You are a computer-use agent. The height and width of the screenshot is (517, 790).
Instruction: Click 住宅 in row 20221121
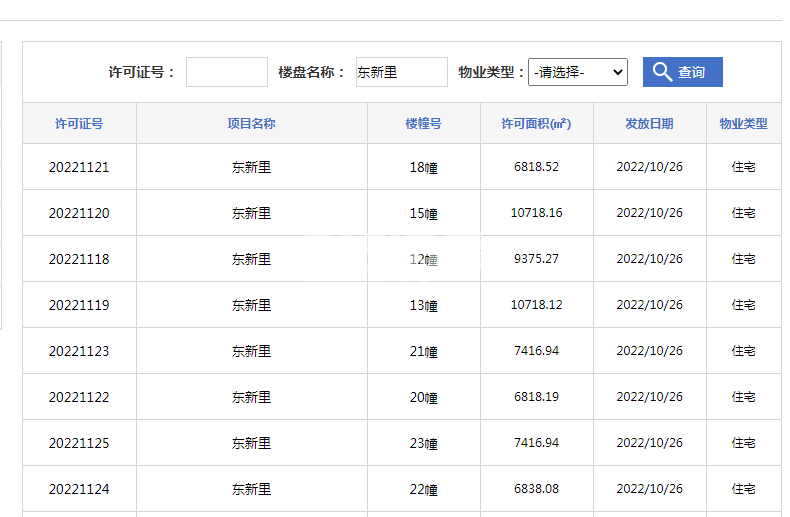(x=743, y=167)
